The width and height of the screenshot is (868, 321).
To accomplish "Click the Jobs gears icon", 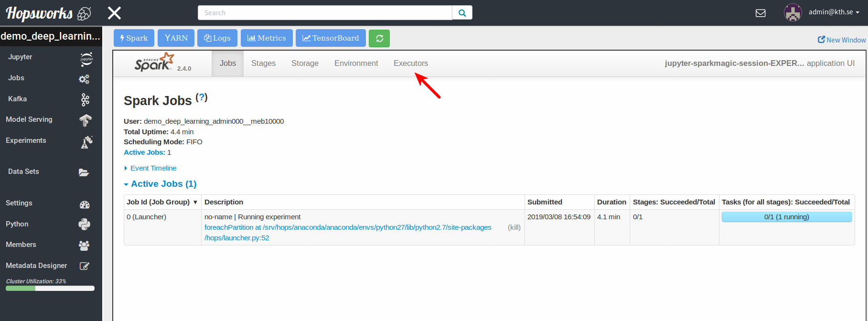I will [x=84, y=79].
